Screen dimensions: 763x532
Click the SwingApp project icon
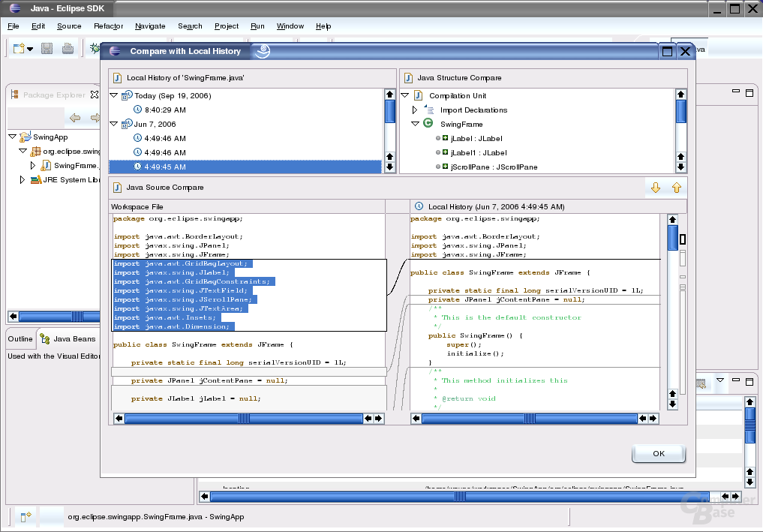click(x=26, y=137)
